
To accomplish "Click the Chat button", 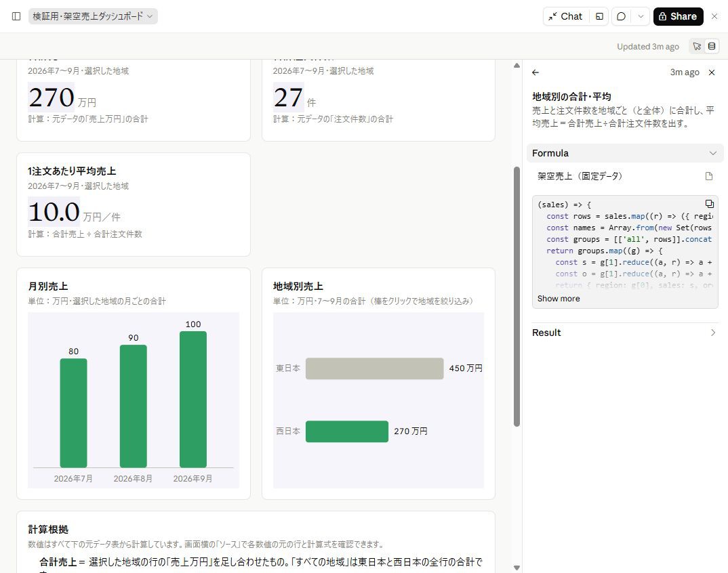I will click(565, 16).
